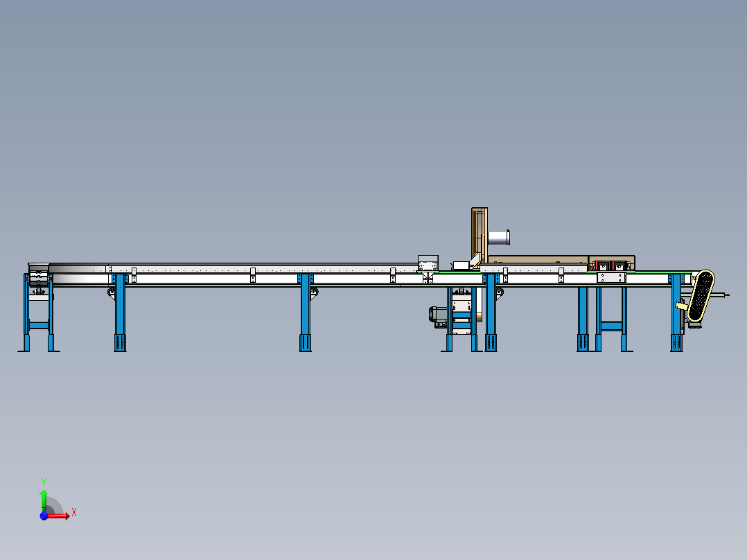Click the red X axis arrow of the triad
Image resolution: width=747 pixels, height=560 pixels.
tap(59, 516)
